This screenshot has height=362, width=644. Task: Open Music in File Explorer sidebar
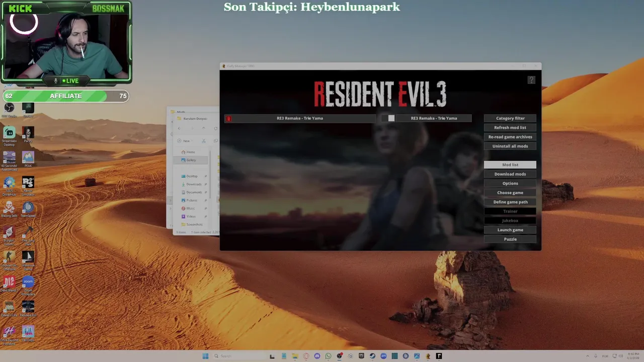click(x=190, y=208)
